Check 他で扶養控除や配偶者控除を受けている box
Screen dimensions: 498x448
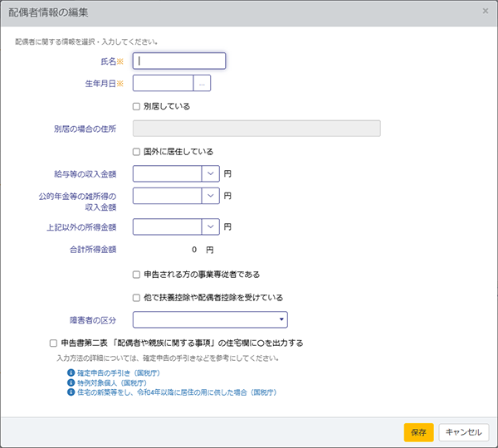(136, 297)
